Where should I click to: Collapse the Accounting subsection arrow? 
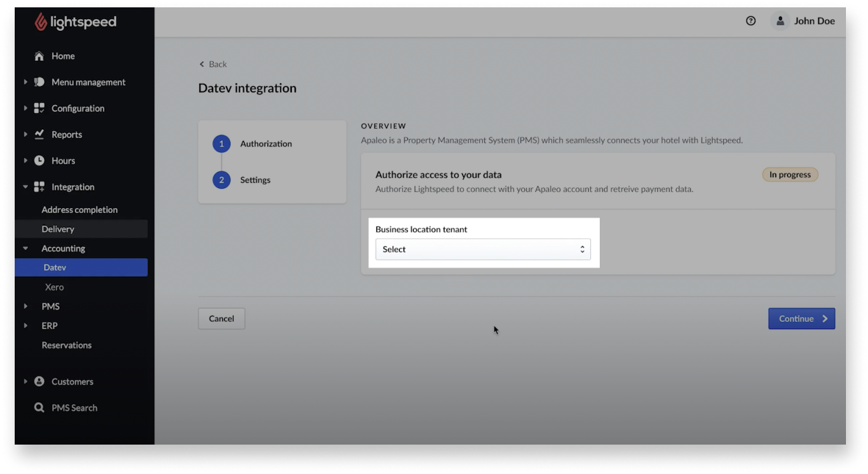25,248
